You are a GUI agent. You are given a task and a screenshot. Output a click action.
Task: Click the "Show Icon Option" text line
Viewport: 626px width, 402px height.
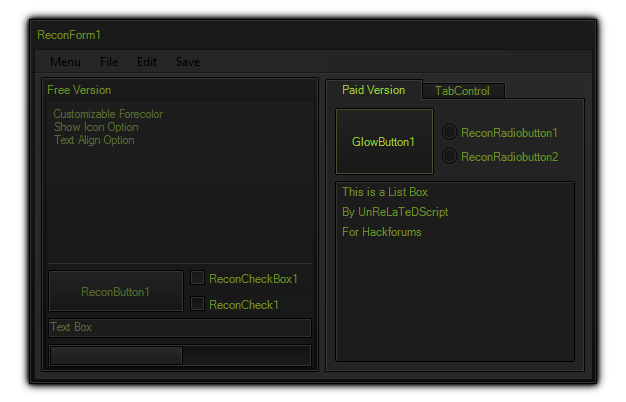click(96, 127)
